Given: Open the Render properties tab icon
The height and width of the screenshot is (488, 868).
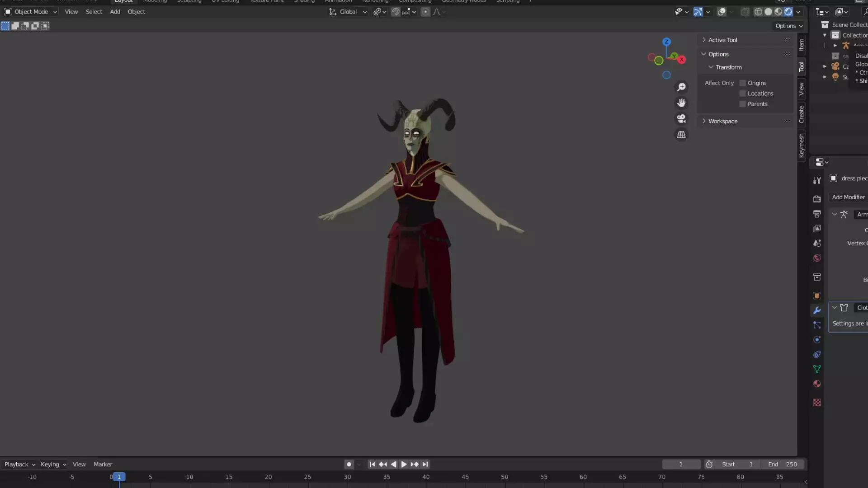Looking at the screenshot, I should pyautogui.click(x=817, y=199).
